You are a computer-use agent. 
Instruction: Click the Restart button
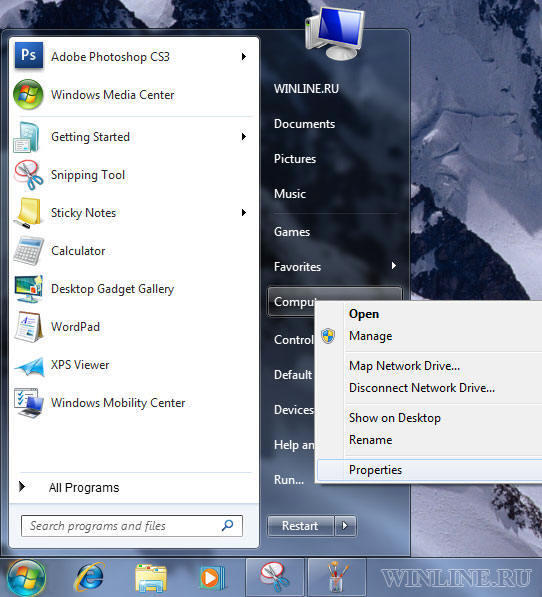pyautogui.click(x=300, y=526)
